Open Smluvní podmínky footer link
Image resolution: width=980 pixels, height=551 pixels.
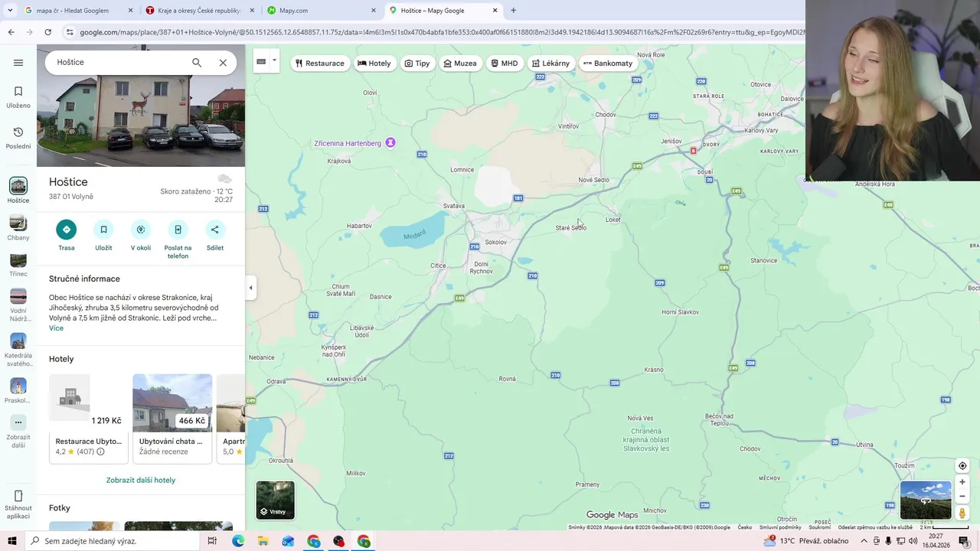pyautogui.click(x=780, y=527)
